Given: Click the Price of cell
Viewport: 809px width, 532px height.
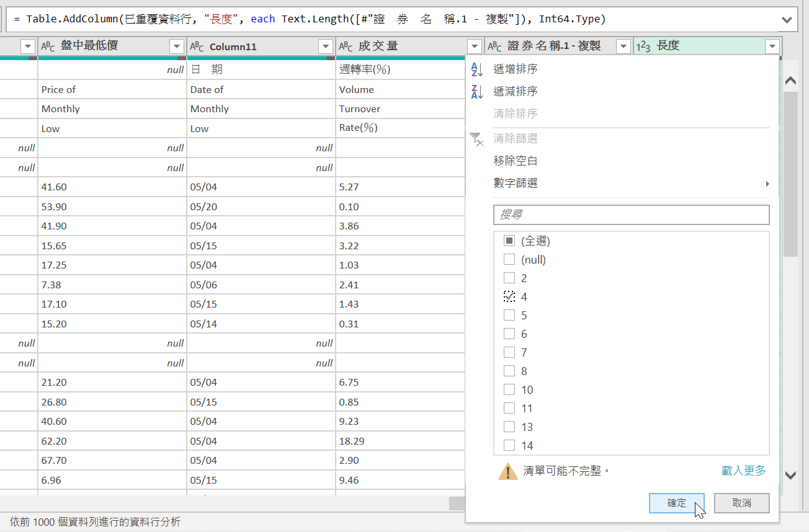Looking at the screenshot, I should (112, 89).
